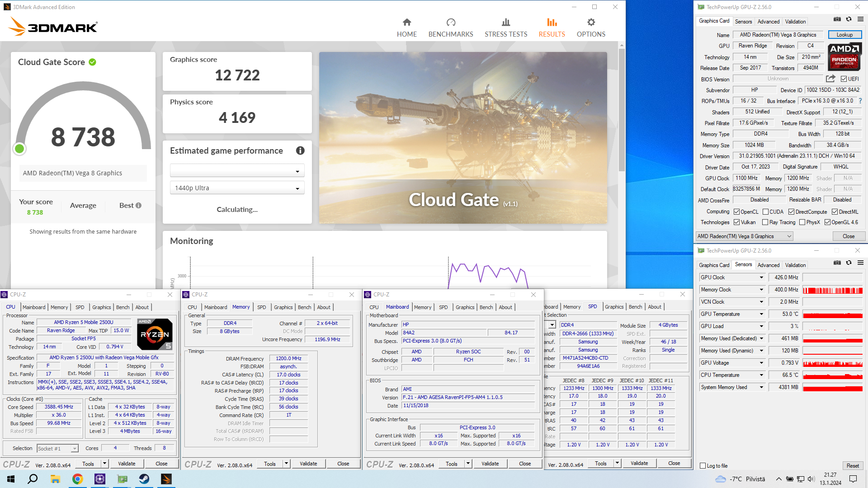The height and width of the screenshot is (488, 868).
Task: Open the empty game selection dropdown
Action: click(237, 171)
